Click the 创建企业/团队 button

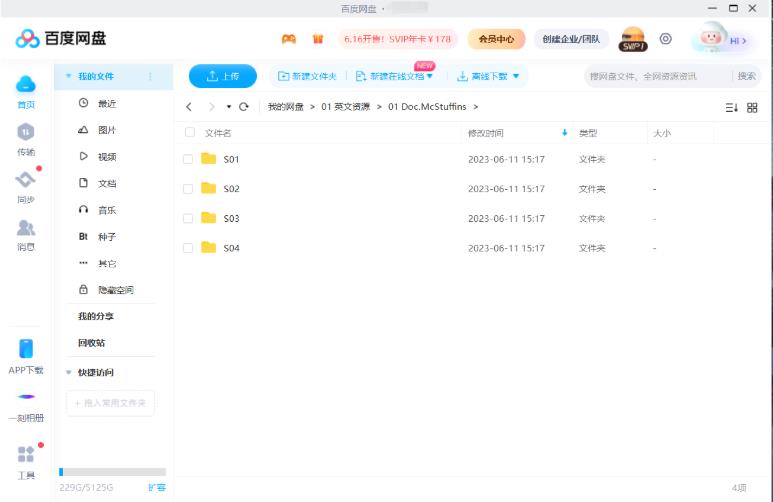tap(571, 39)
